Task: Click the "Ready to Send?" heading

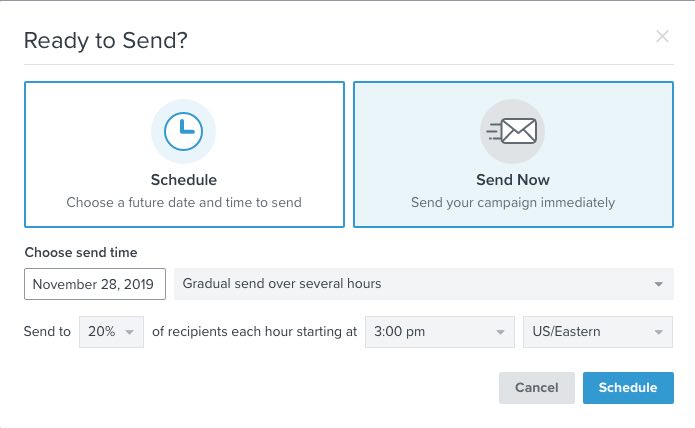Action: coord(105,41)
